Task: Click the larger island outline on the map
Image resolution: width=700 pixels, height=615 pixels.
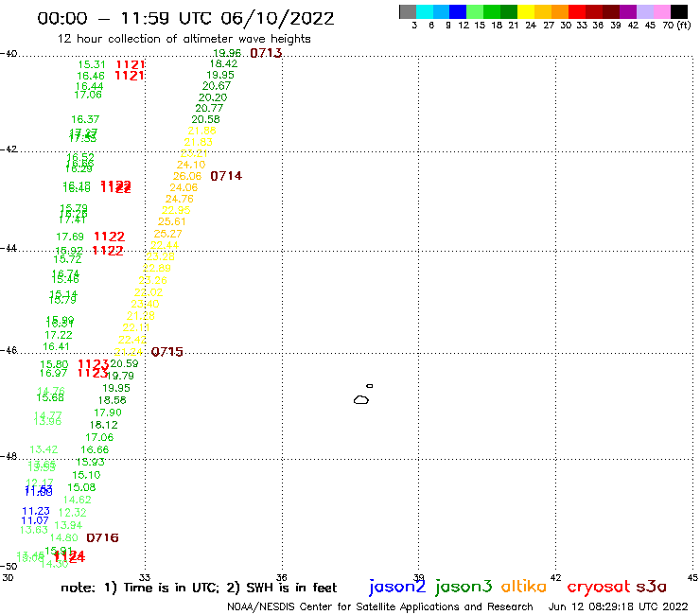Action: tap(361, 399)
